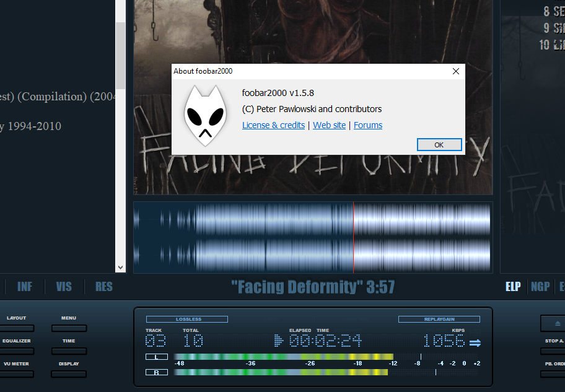Switch to the INF tab

pyautogui.click(x=25, y=287)
